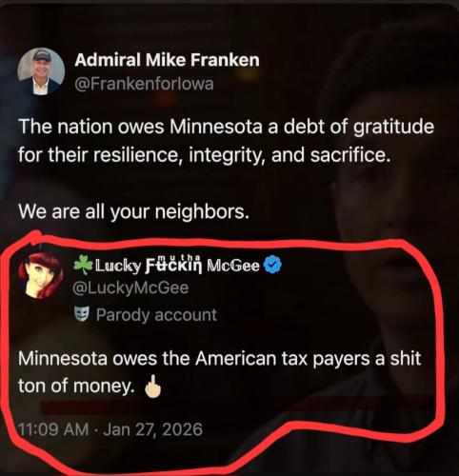Screen dimensions: 459x476
Task: Open Mike Franken's profile photo
Action: coord(41,71)
